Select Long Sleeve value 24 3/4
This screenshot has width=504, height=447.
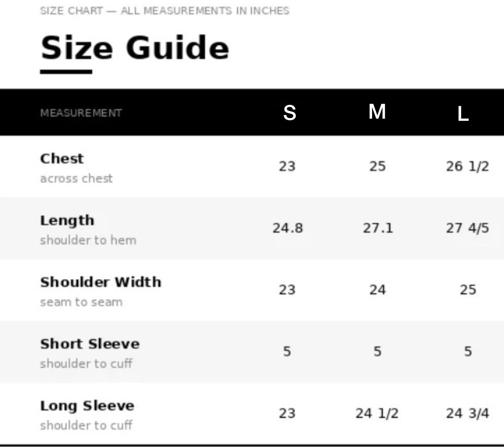pyautogui.click(x=467, y=413)
